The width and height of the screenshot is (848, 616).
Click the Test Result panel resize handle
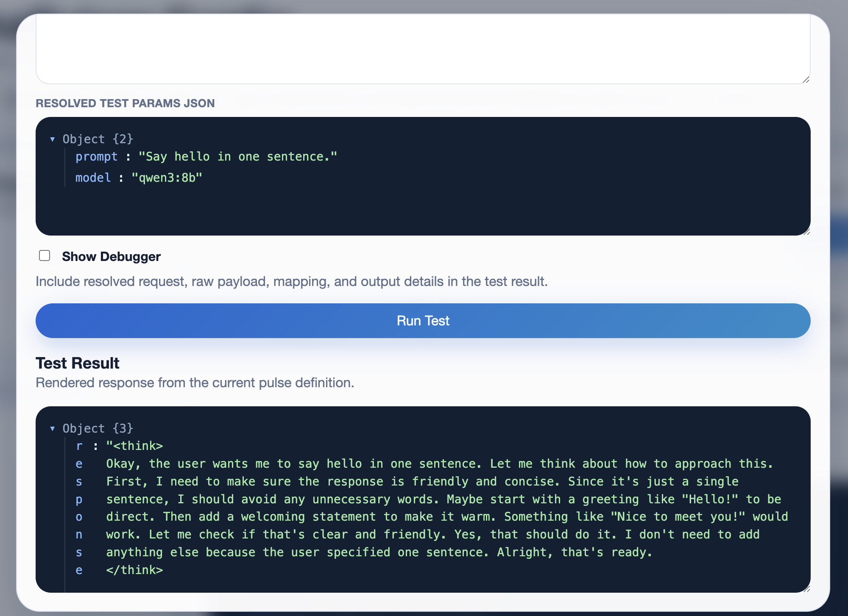pyautogui.click(x=806, y=589)
